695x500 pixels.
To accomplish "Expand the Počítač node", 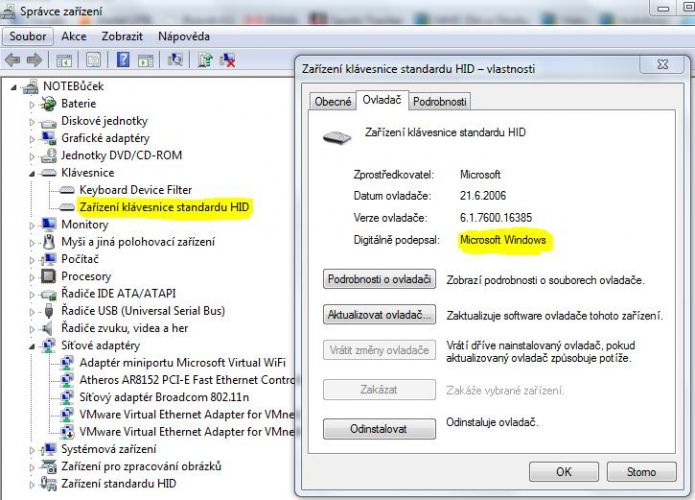I will click(x=31, y=260).
